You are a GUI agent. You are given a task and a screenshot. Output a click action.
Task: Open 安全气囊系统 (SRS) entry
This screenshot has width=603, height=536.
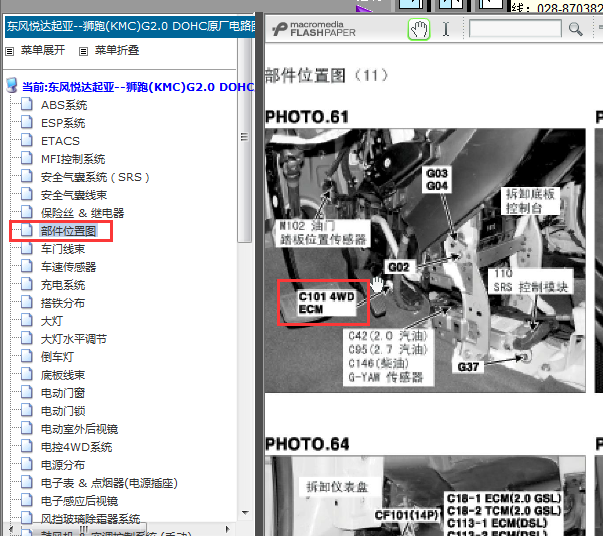(95, 177)
